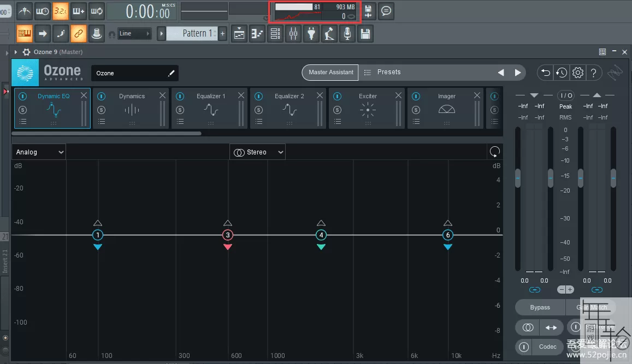Image resolution: width=632 pixels, height=364 pixels.
Task: Open the Ozone 9 plugin gear options
Action: (27, 52)
